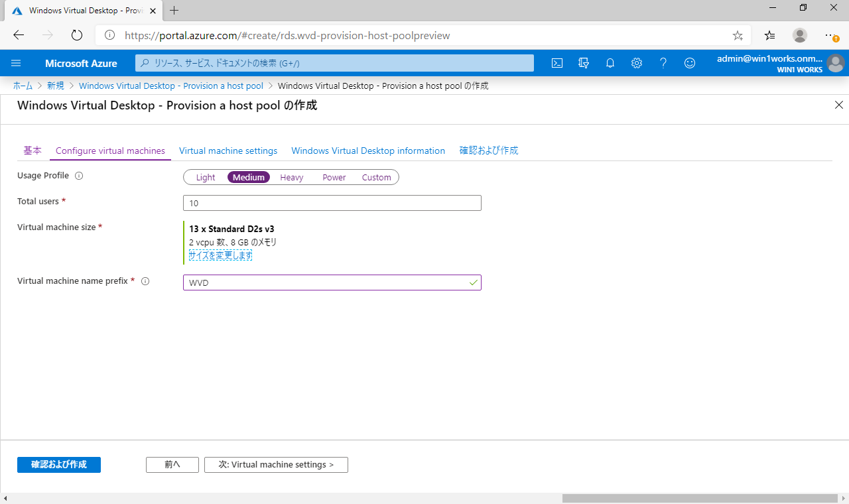Screen dimensions: 849x504
Task: Switch to Windows Virtual Desktop information tab
Action: point(368,151)
